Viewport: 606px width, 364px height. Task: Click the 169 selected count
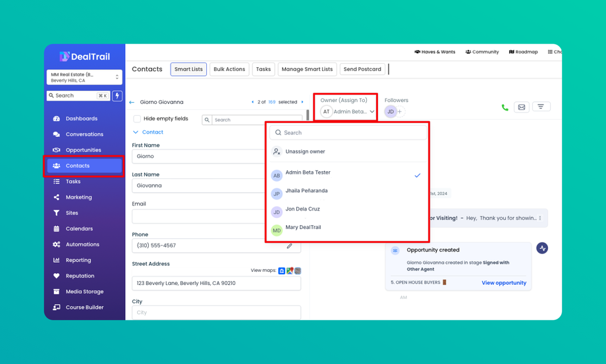[272, 102]
